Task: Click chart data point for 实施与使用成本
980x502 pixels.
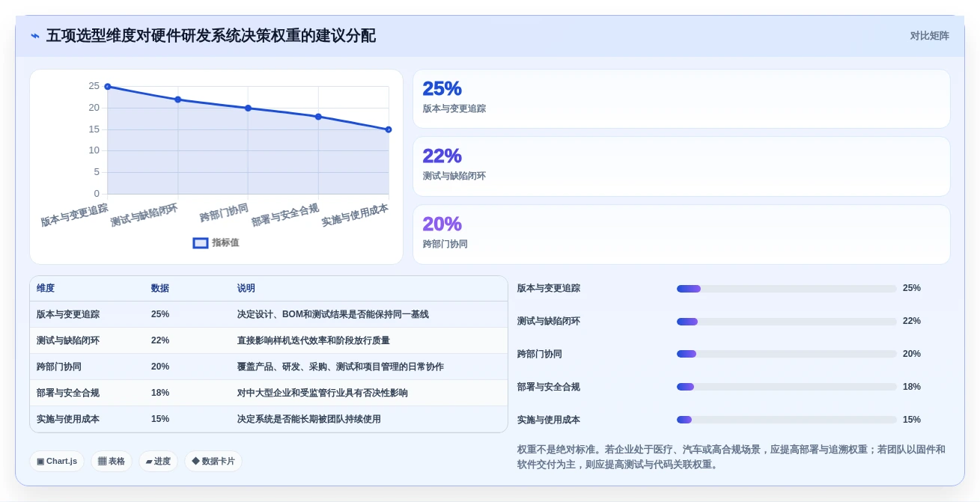Action: point(389,129)
